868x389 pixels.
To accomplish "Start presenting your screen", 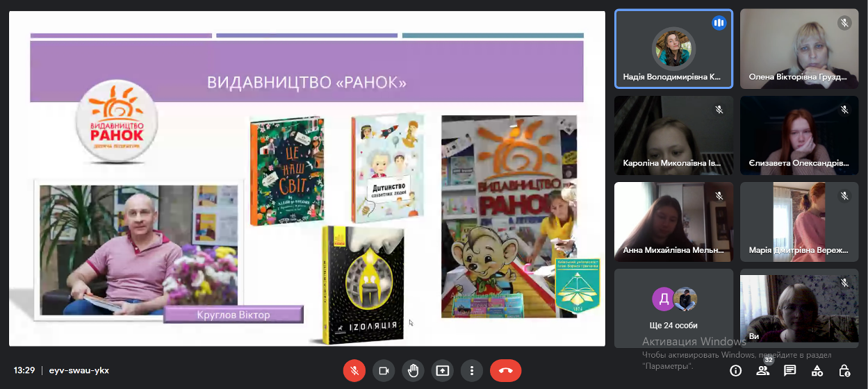I will (x=442, y=370).
